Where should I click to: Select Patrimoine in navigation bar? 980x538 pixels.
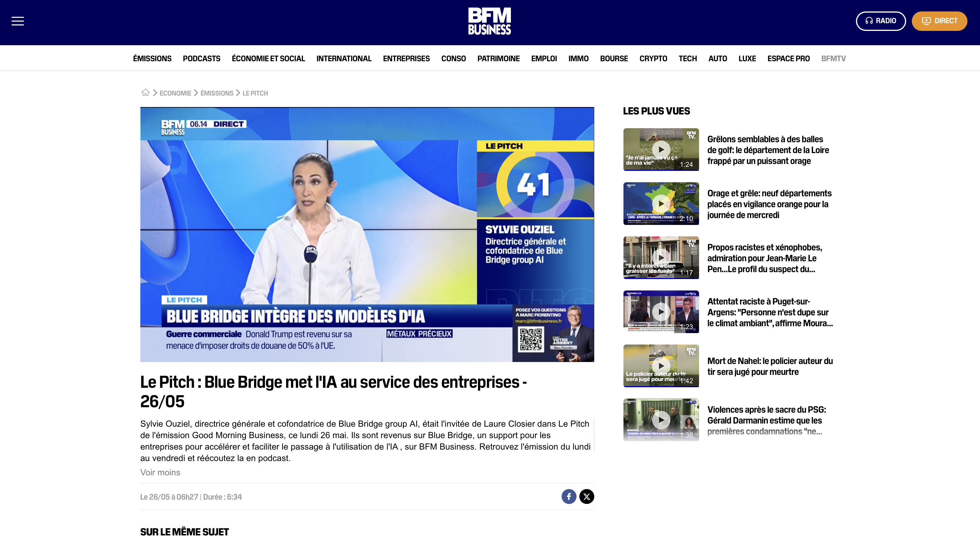[x=498, y=59]
